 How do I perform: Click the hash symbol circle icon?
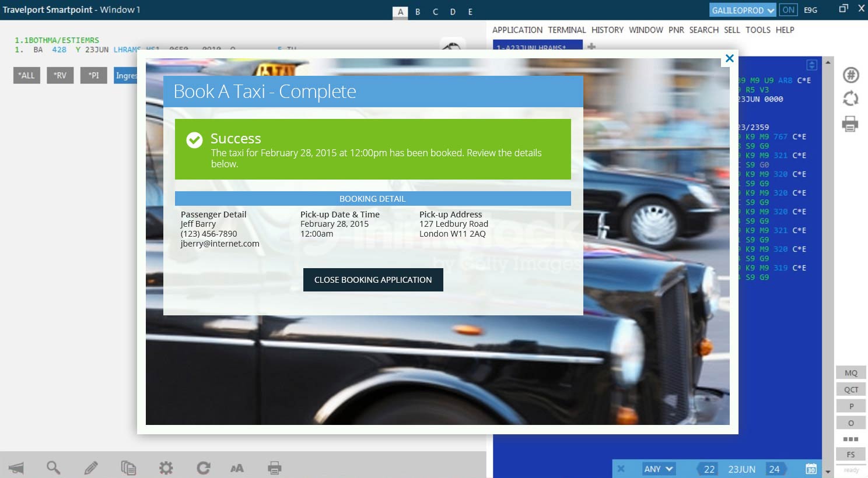coord(851,75)
